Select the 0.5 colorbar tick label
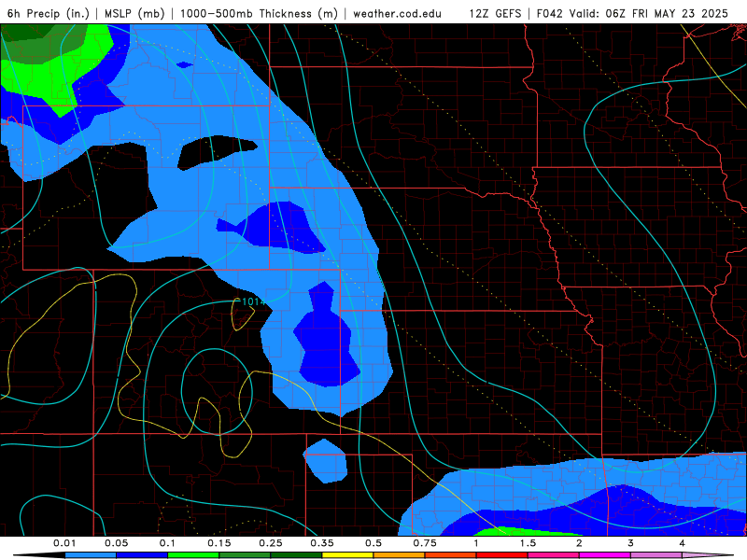This screenshot has height=560, width=747. (373, 543)
